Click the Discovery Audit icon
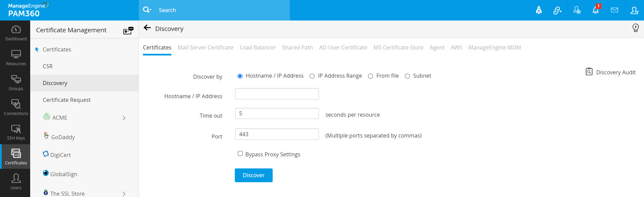The height and width of the screenshot is (197, 644). 589,72
